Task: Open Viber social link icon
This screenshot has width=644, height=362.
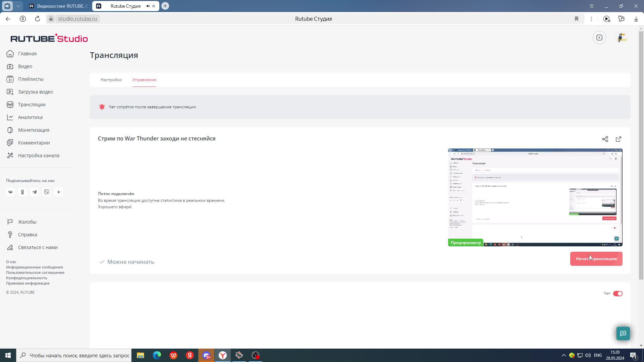Action: (47, 192)
